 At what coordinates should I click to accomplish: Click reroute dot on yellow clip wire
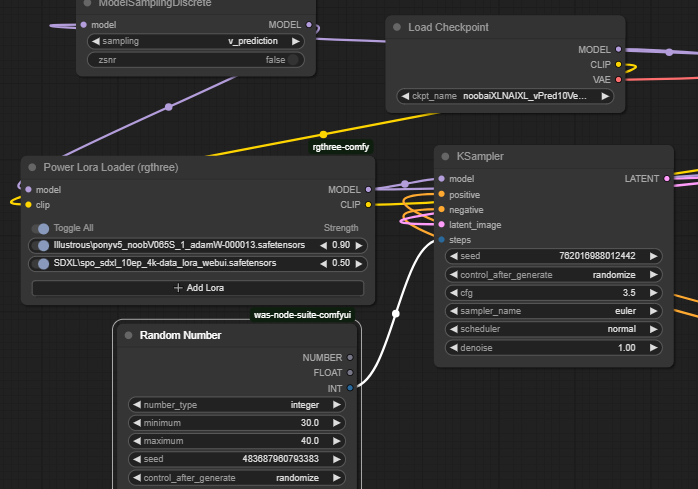[x=323, y=134]
